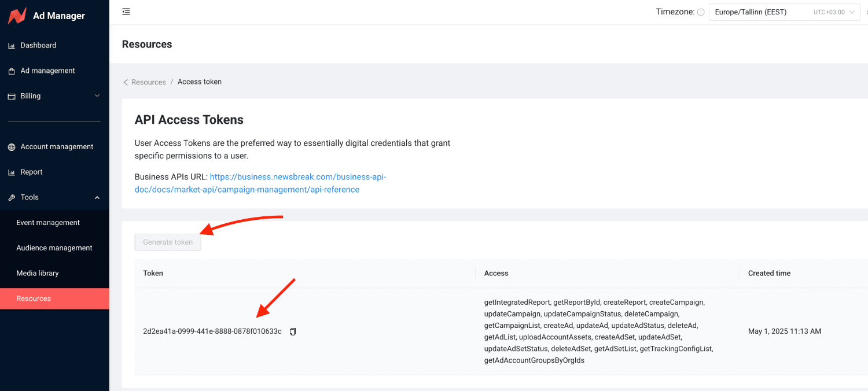The height and width of the screenshot is (391, 868).
Task: Open Dashboard in the sidebar
Action: coord(54,45)
